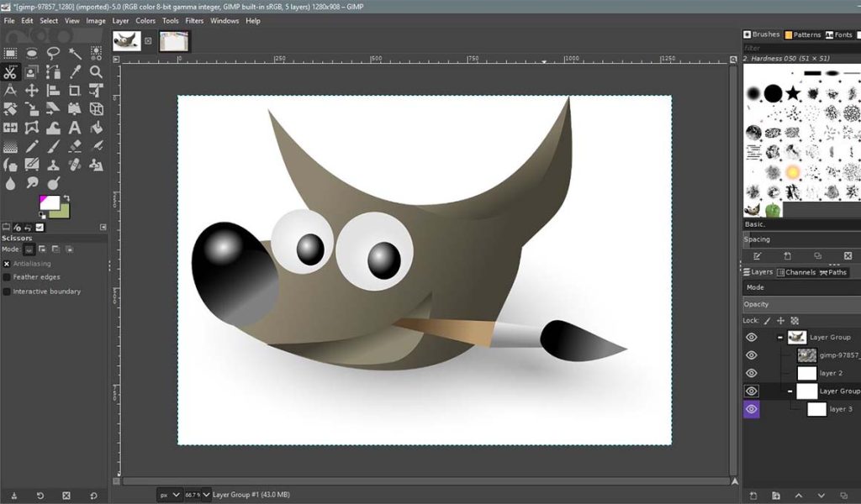
Task: Select the Ellipse Select tool
Action: (32, 53)
